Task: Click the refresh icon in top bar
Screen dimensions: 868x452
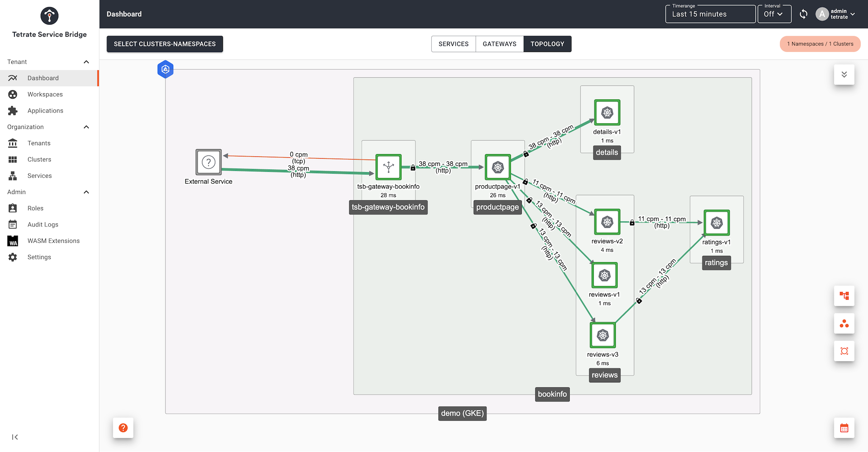Action: click(803, 14)
